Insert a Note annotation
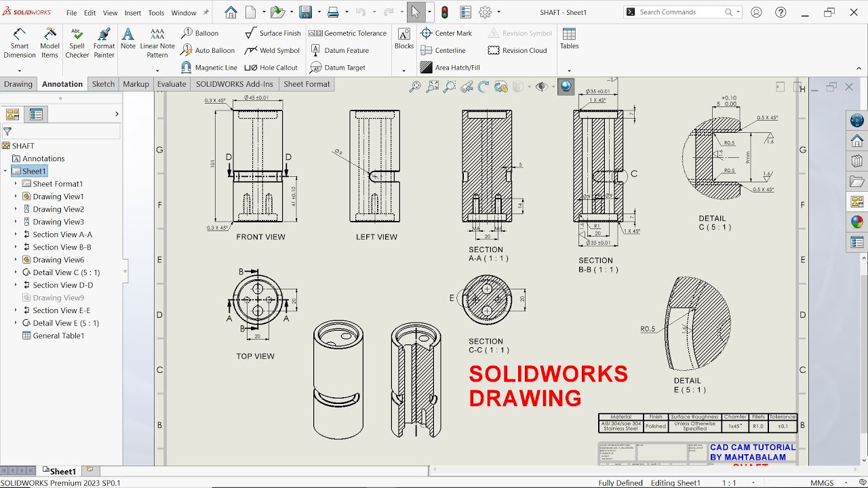868x488 pixels. [128, 39]
